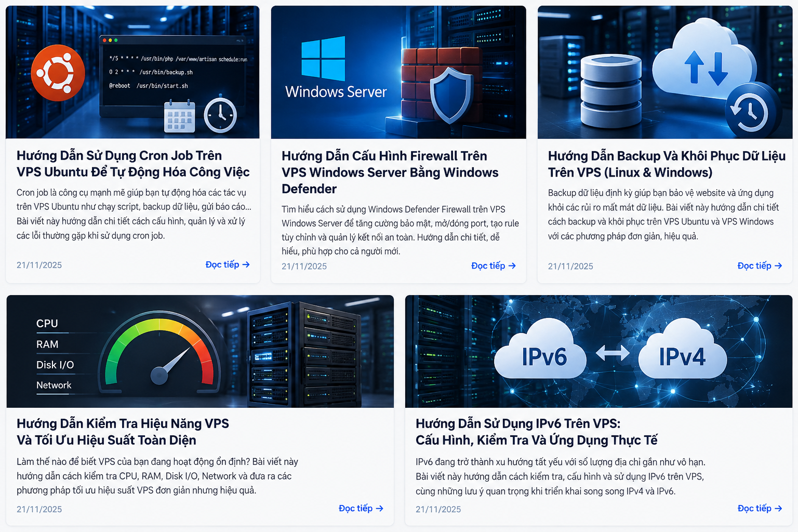Click 'Đọc tiếp' on the Backup article
The image size is (798, 532).
pyautogui.click(x=760, y=265)
